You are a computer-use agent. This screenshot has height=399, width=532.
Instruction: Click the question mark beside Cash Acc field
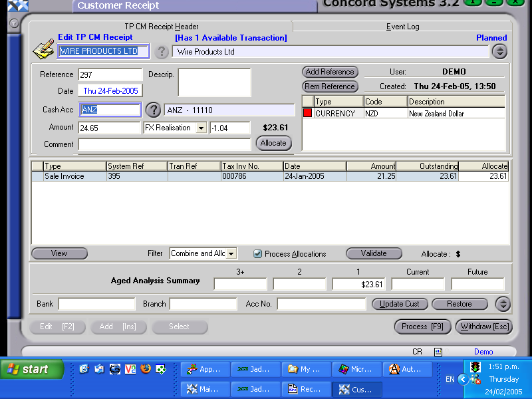(153, 109)
